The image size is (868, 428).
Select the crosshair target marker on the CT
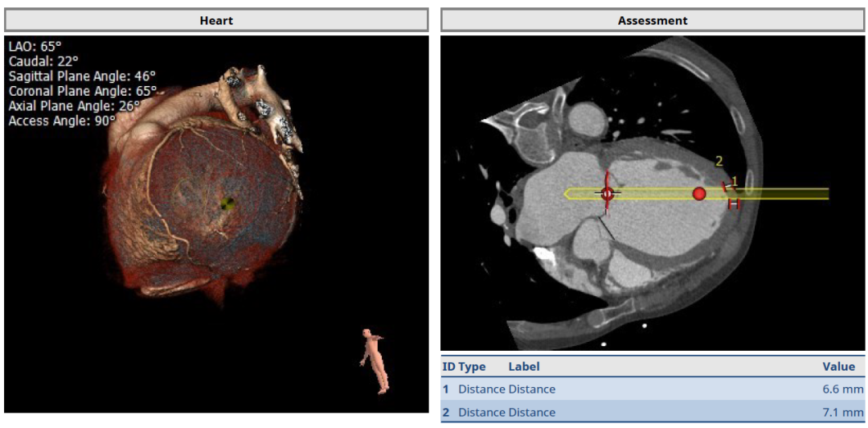point(607,193)
